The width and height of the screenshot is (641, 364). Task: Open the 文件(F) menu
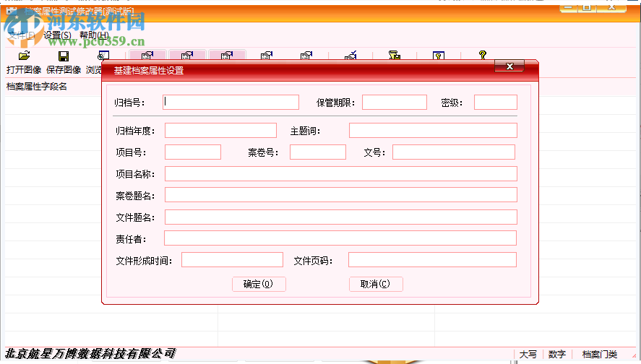click(x=22, y=35)
